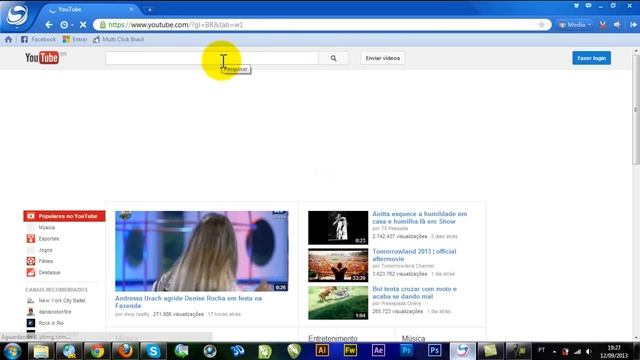This screenshot has height=360, width=640.
Task: Open Anitta esquece a humildade video thumbnail
Action: [338, 227]
